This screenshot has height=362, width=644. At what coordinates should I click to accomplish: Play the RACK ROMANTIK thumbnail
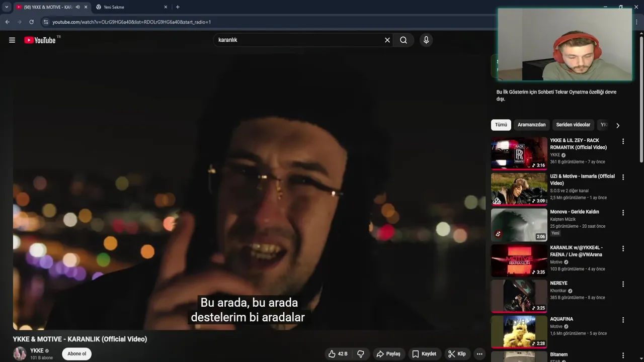519,153
